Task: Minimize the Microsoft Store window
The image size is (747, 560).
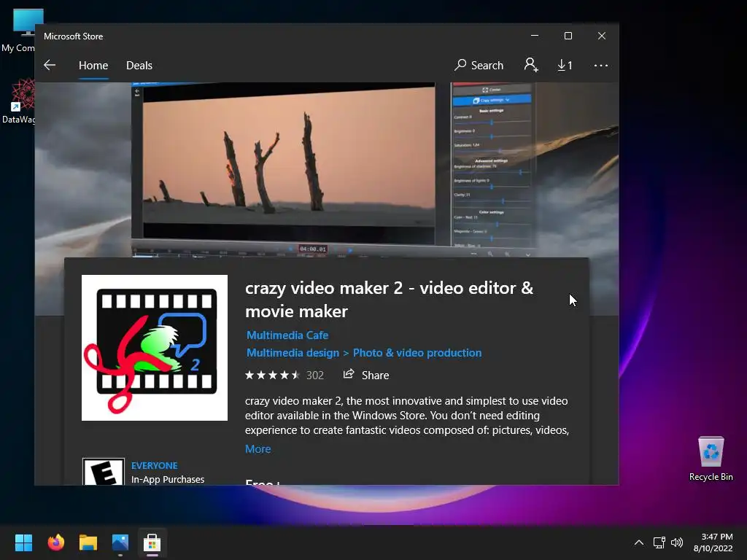Action: (535, 36)
